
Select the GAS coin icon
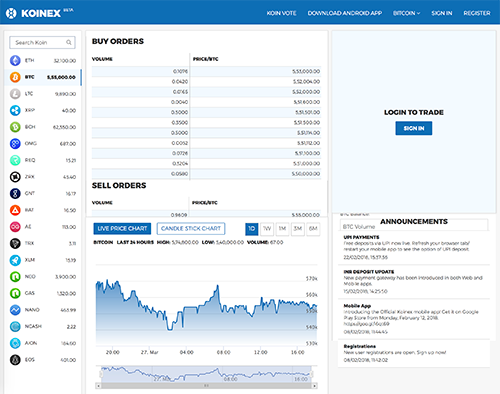point(15,293)
